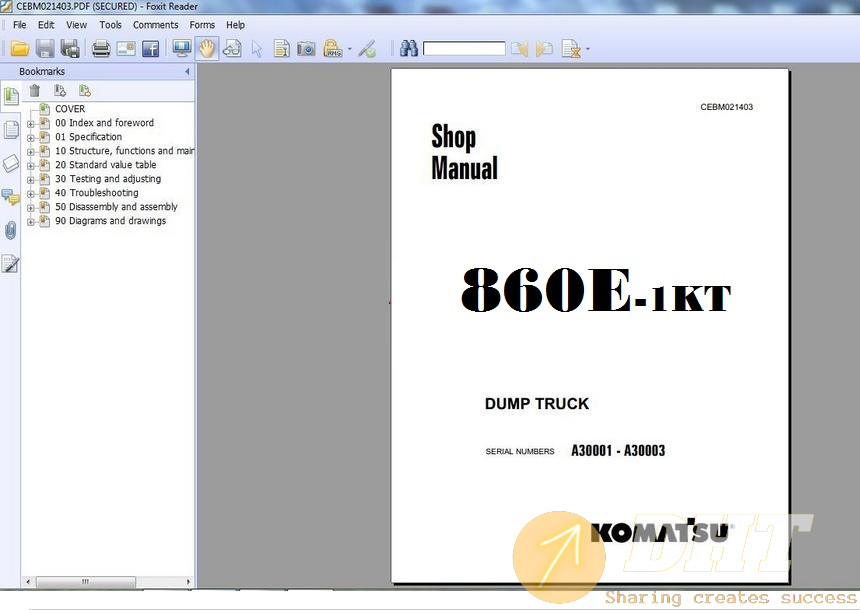Click the monitor full-screen icon
860x610 pixels.
pos(182,48)
